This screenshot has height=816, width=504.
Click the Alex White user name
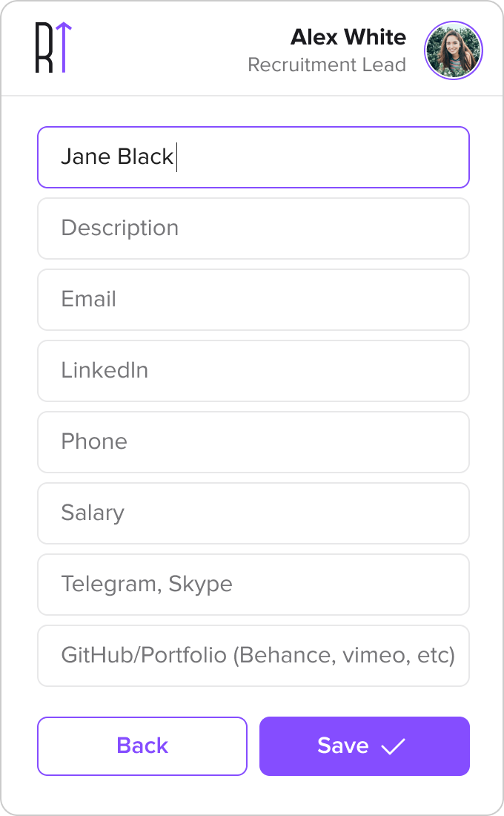(348, 37)
